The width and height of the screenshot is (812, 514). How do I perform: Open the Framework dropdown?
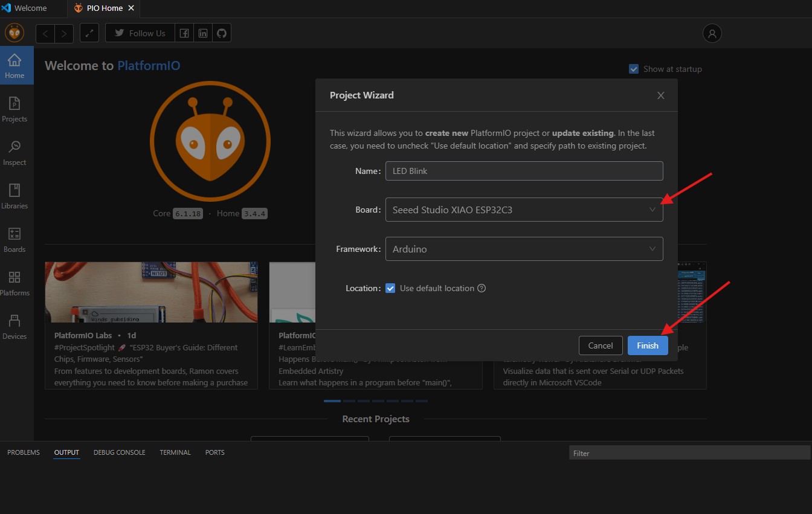(x=524, y=249)
